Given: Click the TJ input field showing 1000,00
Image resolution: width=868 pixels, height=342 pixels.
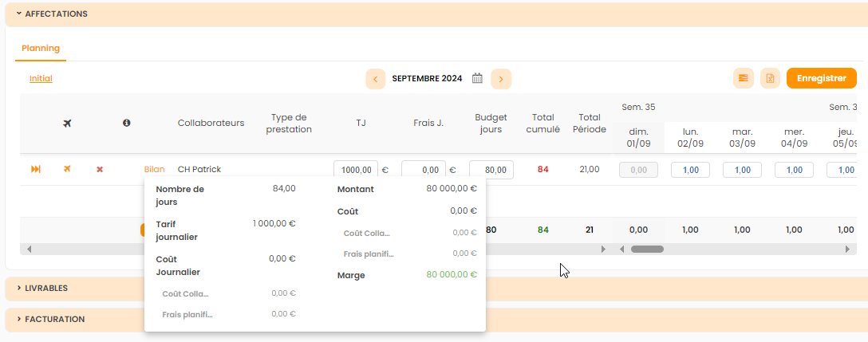Looking at the screenshot, I should pos(355,170).
